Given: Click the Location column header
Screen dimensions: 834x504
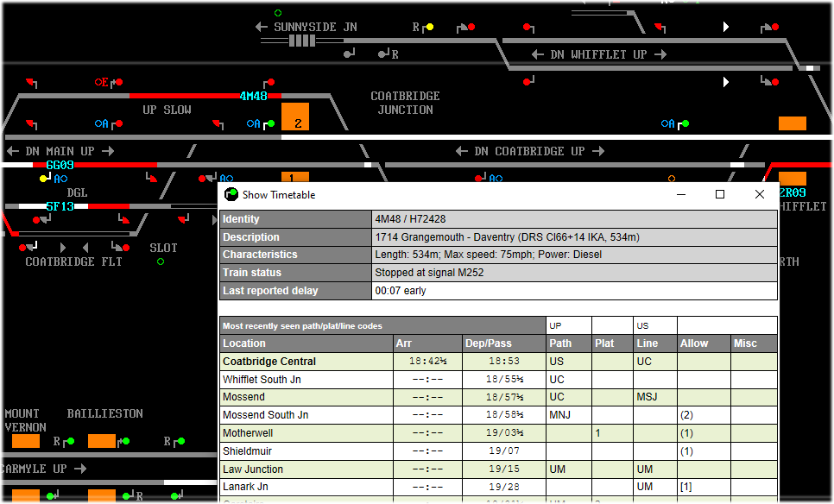Looking at the screenshot, I should pos(306,343).
